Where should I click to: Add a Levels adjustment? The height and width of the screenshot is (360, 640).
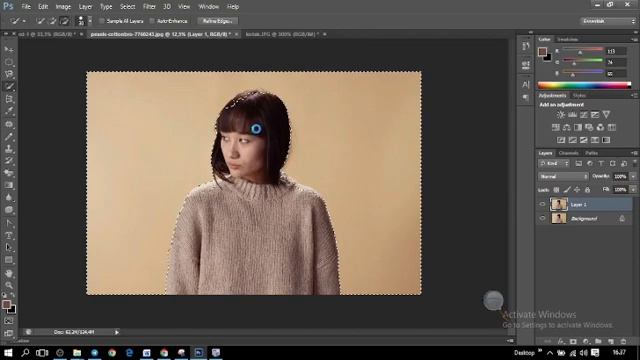pos(573,115)
